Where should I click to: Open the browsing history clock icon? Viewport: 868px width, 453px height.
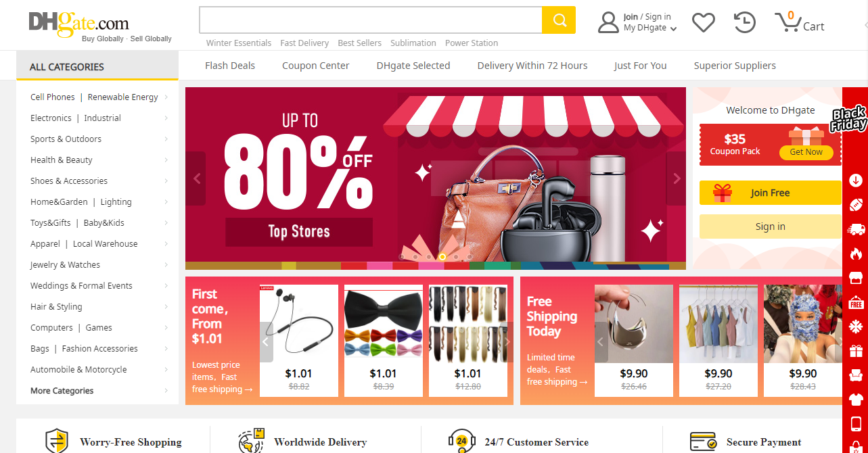point(745,22)
